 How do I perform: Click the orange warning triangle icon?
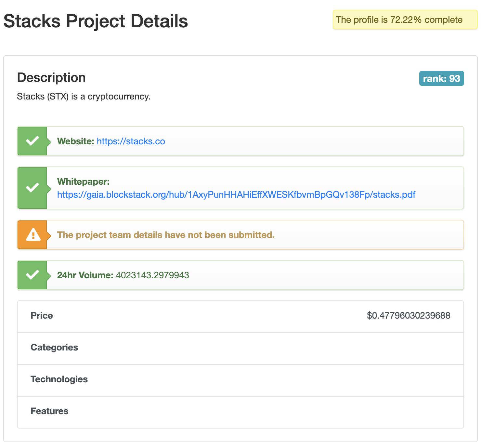pyautogui.click(x=33, y=235)
